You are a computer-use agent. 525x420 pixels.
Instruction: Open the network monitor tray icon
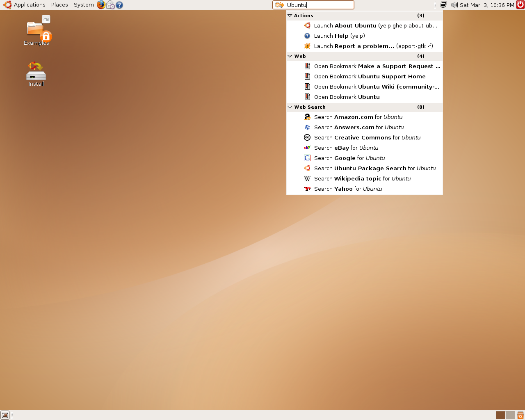(x=443, y=5)
